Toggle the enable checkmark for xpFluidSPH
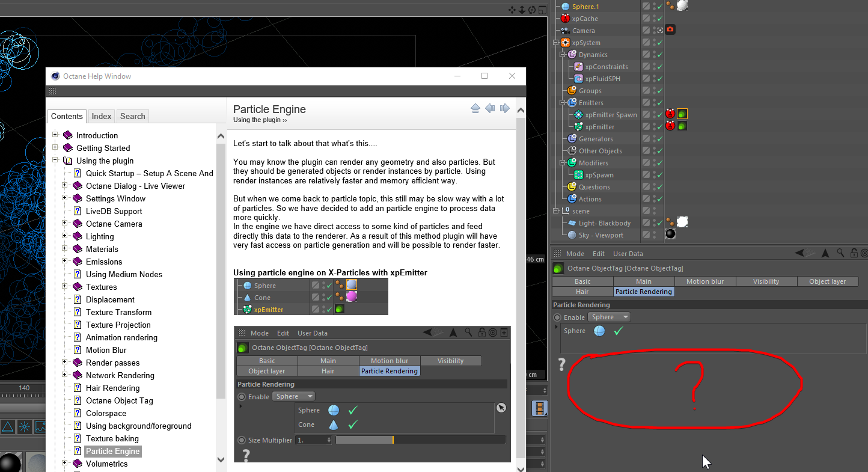The image size is (868, 472). pyautogui.click(x=659, y=79)
